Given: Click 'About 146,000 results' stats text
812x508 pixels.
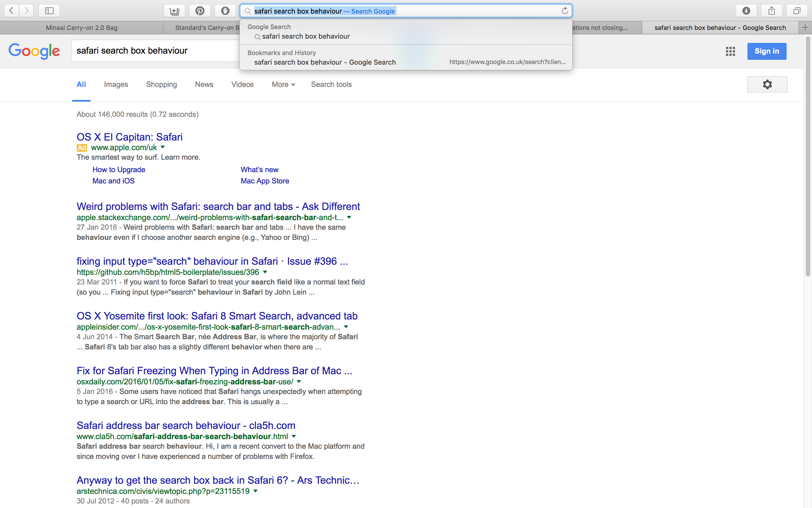Looking at the screenshot, I should (138, 114).
